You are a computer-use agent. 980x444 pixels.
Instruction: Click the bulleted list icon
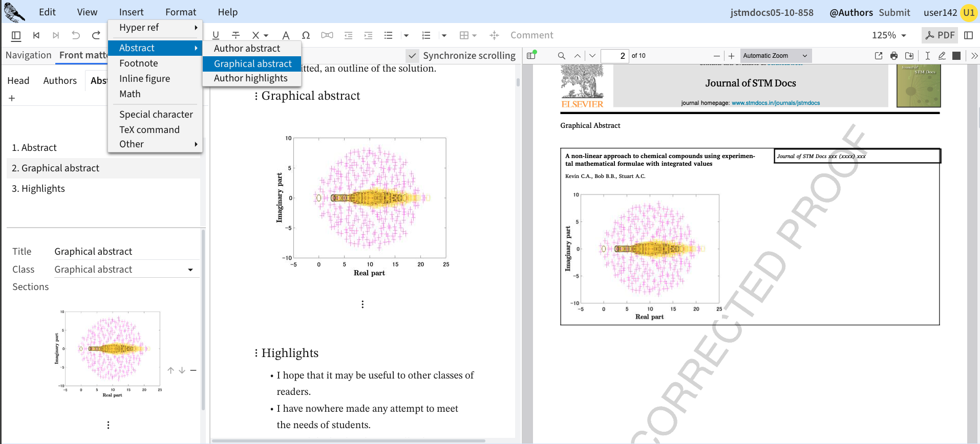[388, 35]
